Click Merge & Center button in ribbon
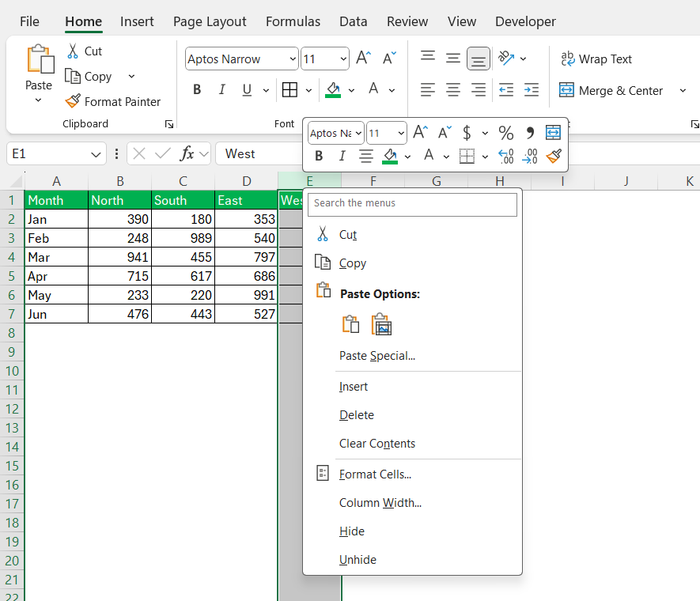The width and height of the screenshot is (700, 601). [611, 91]
